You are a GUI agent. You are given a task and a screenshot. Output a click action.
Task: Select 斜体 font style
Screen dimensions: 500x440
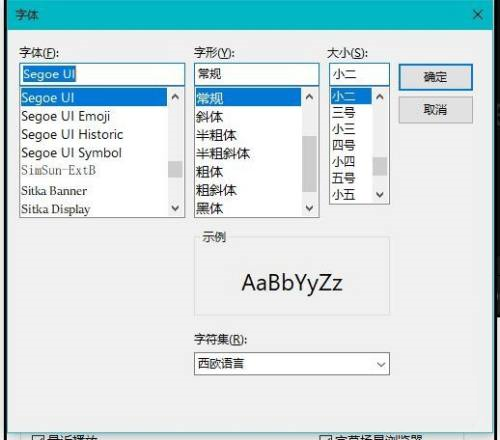point(248,117)
